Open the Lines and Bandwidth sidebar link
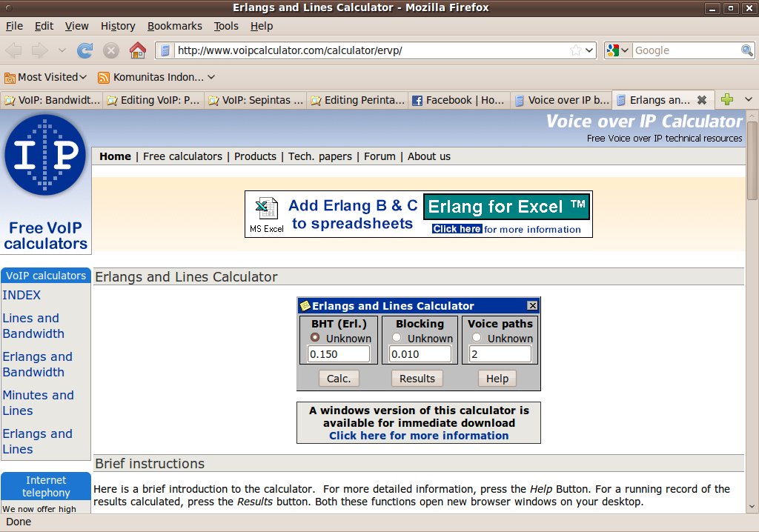The width and height of the screenshot is (759, 532). [33, 326]
